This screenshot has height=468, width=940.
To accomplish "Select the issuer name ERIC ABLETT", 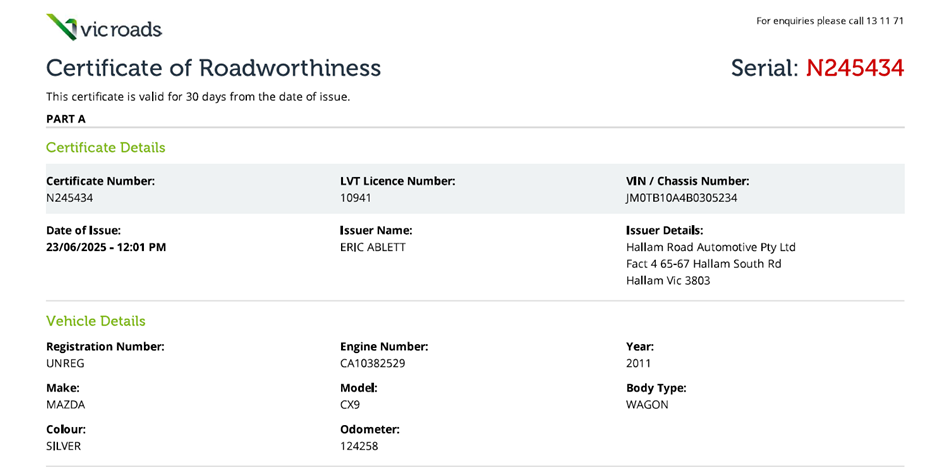I will (x=373, y=247).
